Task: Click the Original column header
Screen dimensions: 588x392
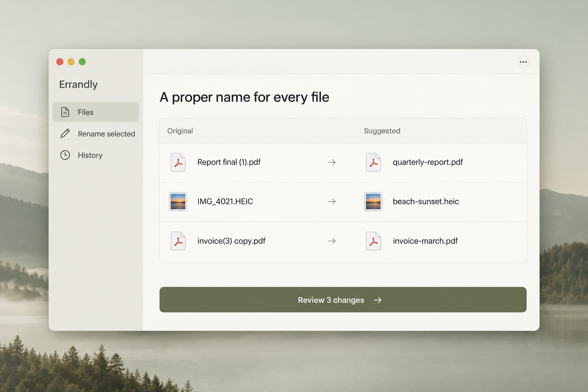Action: coord(180,131)
